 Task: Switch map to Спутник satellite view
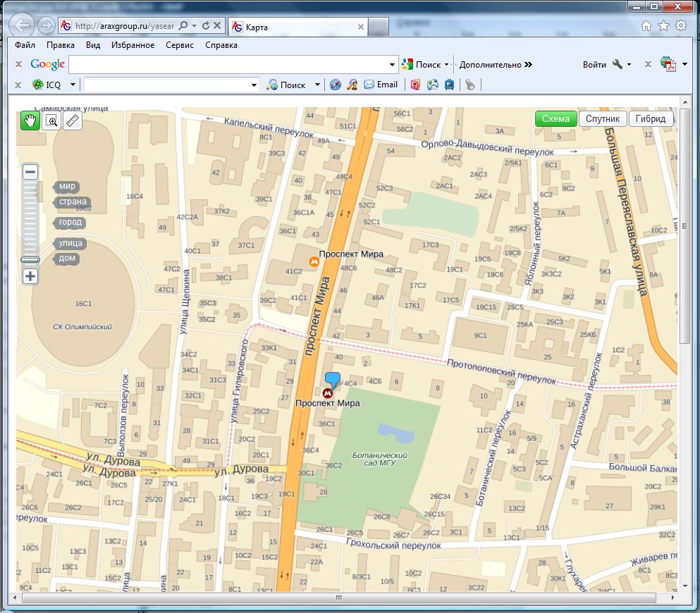[x=602, y=119]
